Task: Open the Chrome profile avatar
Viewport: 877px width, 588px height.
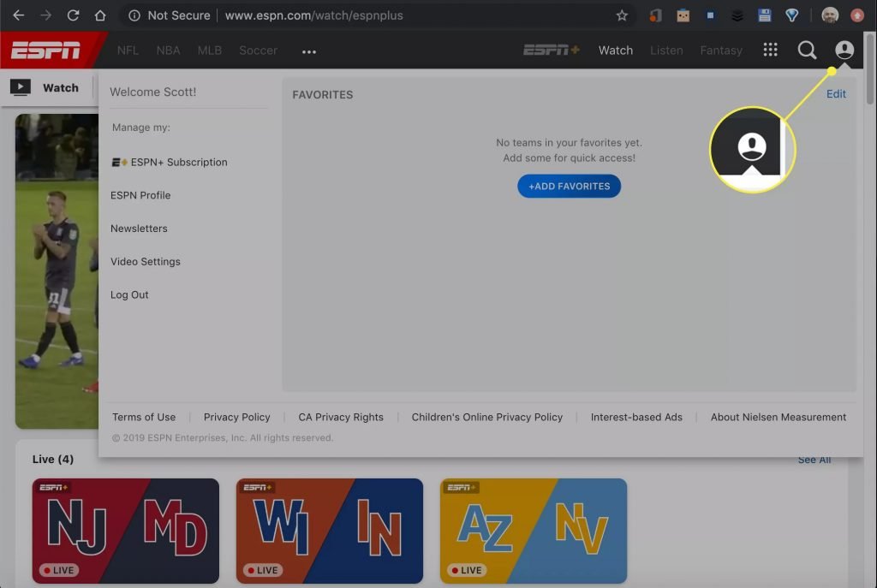Action: (x=830, y=15)
